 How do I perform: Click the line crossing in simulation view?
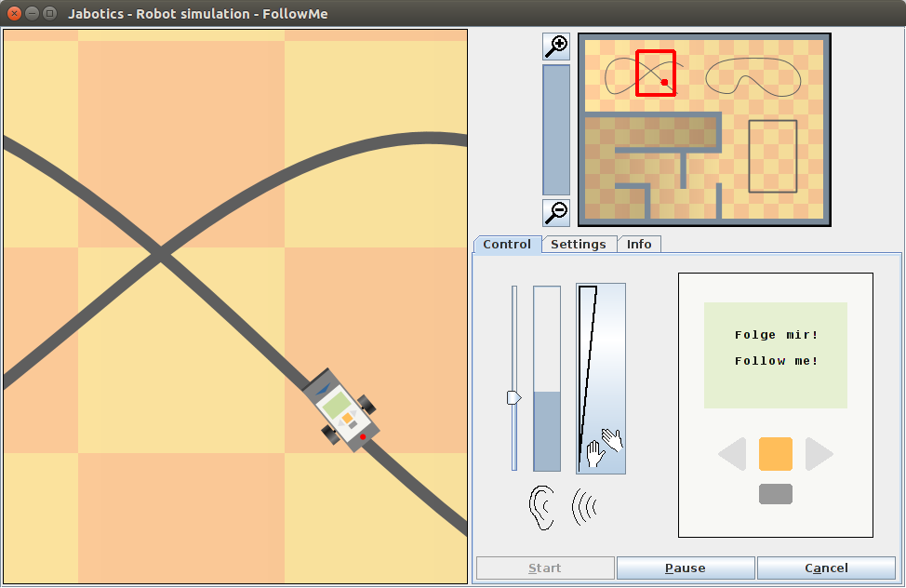click(161, 254)
